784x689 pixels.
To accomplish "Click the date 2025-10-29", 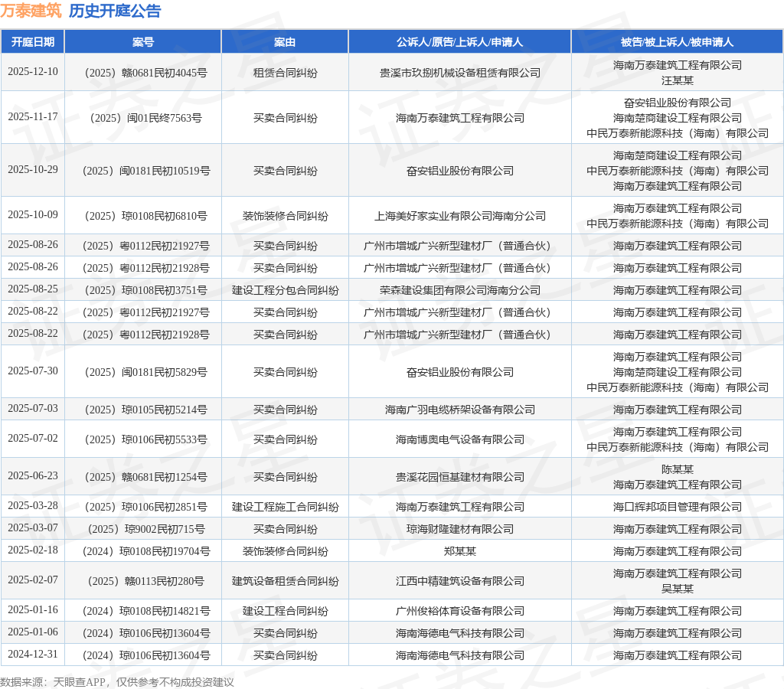I will (33, 169).
